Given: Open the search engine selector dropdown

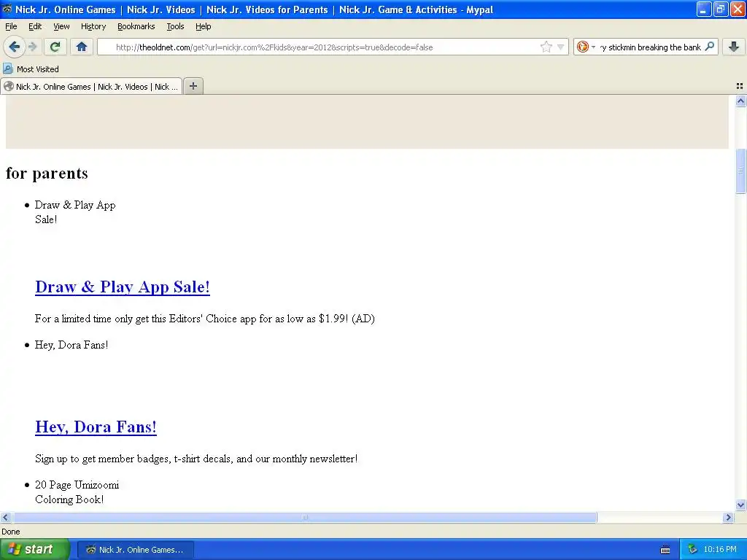Looking at the screenshot, I should (x=586, y=47).
